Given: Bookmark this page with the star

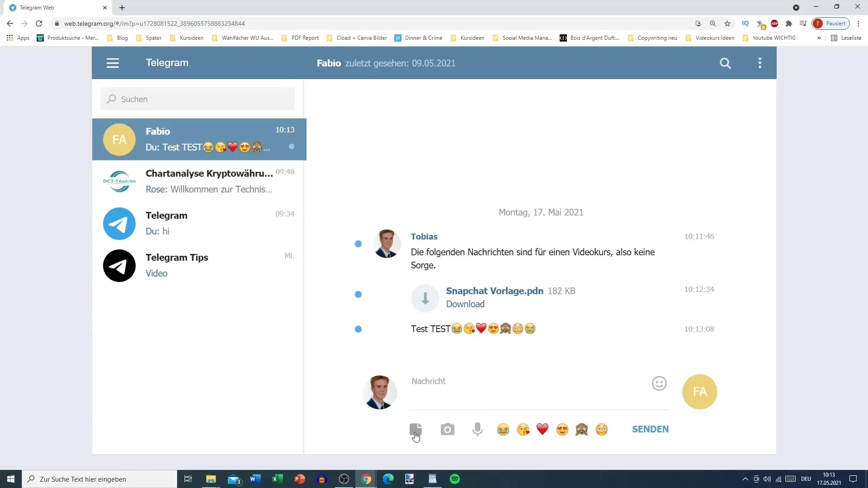Looking at the screenshot, I should (727, 23).
